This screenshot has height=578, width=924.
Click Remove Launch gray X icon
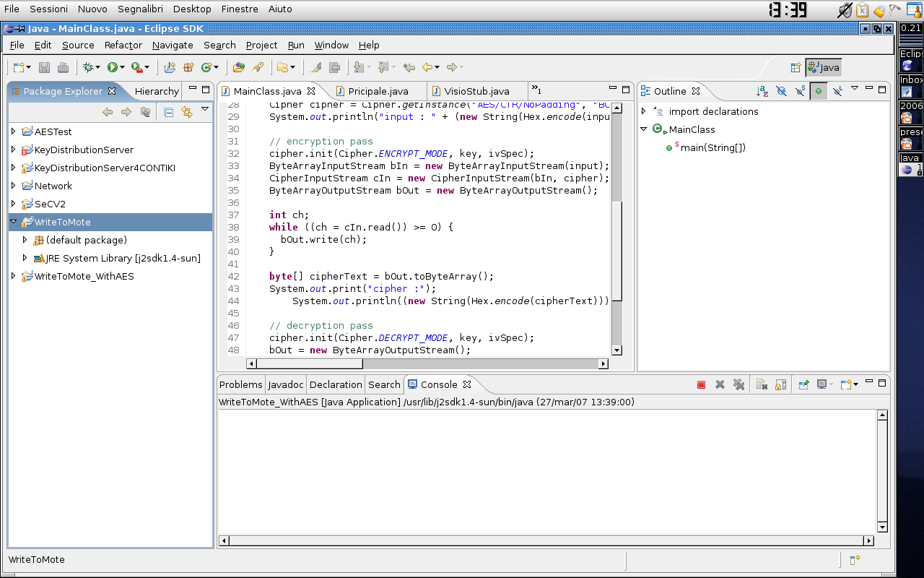pyautogui.click(x=720, y=384)
